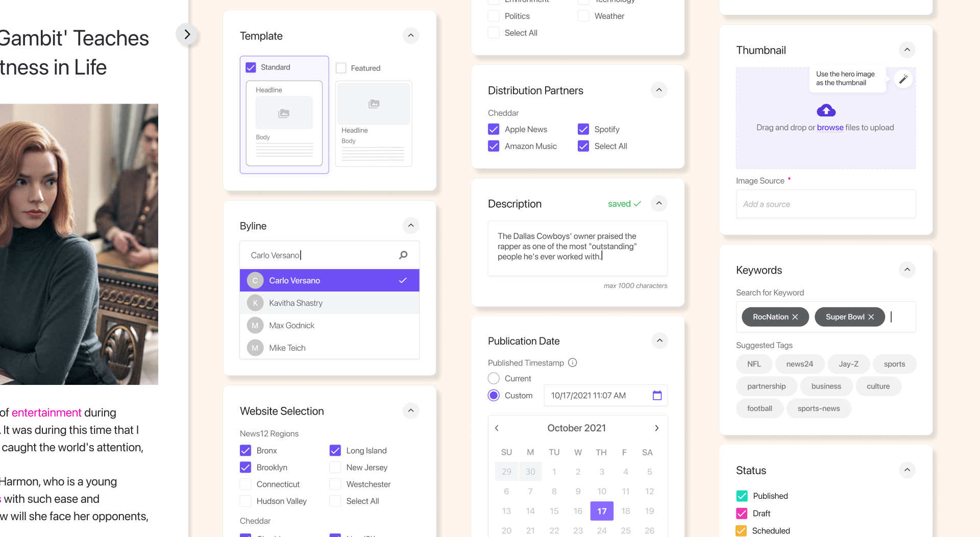Click into the Description text area
This screenshot has height=537, width=980.
577,249
